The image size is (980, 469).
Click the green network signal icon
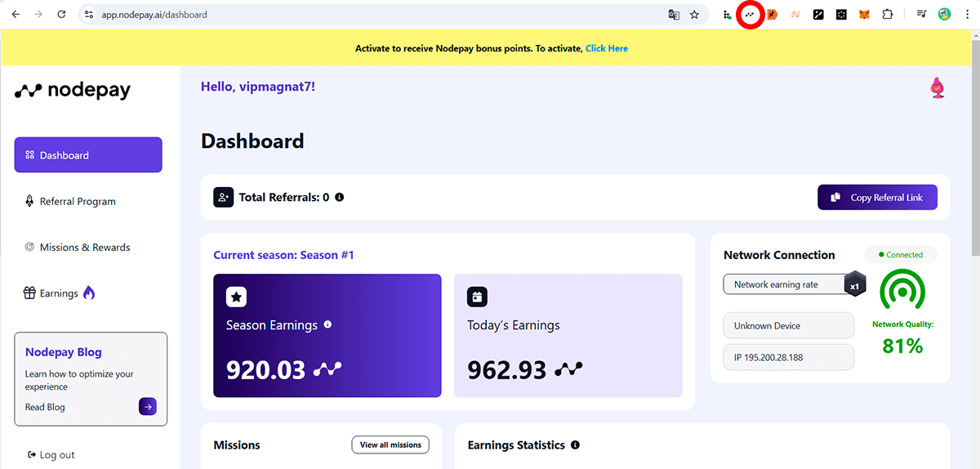[902, 292]
